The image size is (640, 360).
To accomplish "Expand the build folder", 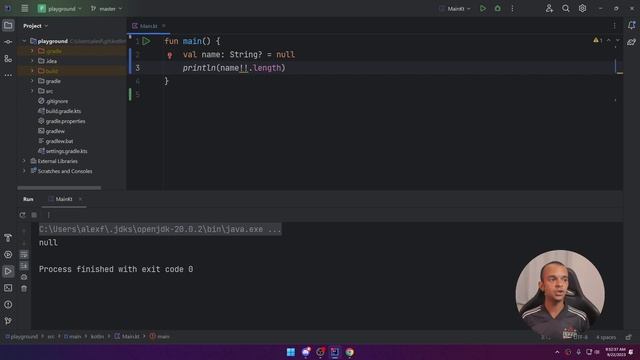I will pos(32,71).
